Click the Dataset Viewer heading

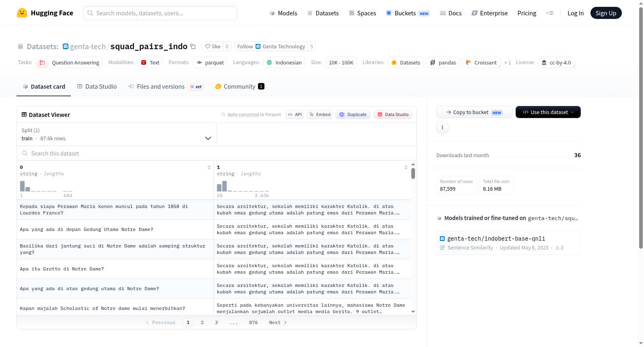coord(49,115)
